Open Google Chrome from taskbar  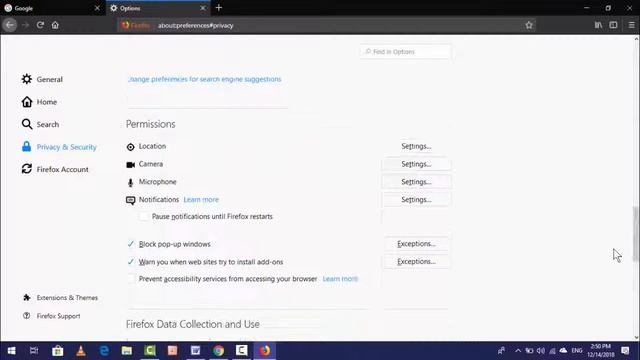219,351
